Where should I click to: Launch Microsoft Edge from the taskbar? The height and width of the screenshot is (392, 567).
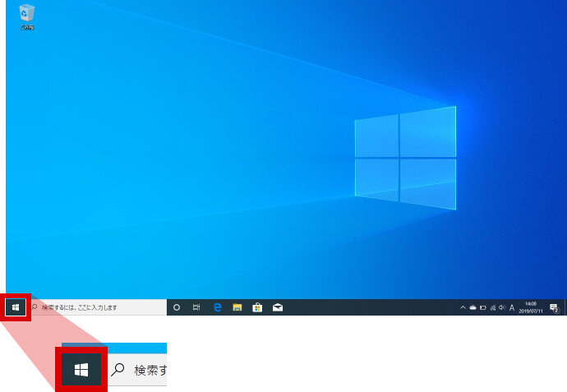tap(217, 307)
